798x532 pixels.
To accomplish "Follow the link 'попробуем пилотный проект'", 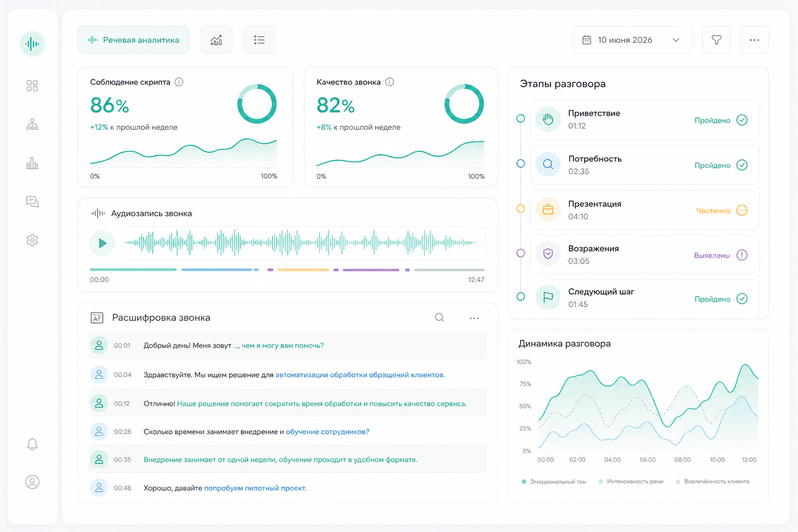I will 255,488.
